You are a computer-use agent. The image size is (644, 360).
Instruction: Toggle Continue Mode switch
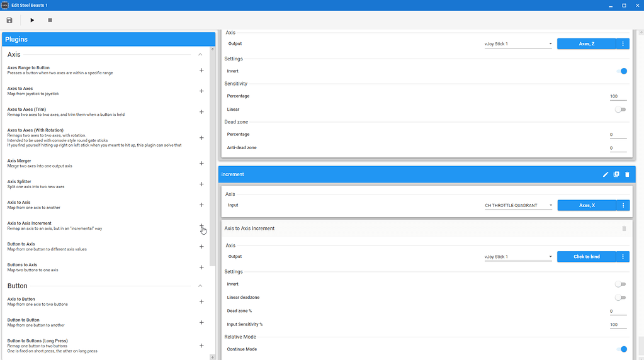pos(621,349)
